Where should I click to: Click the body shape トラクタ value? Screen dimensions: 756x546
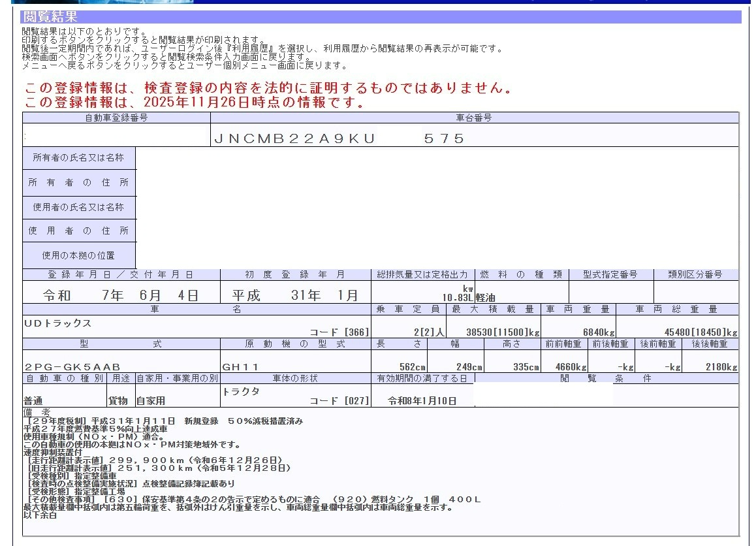pyautogui.click(x=241, y=392)
